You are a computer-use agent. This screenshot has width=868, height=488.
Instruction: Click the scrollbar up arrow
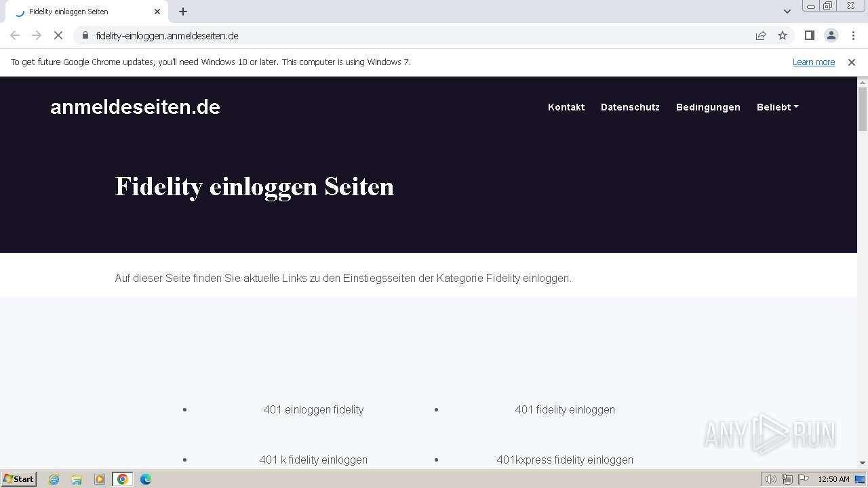(x=863, y=82)
